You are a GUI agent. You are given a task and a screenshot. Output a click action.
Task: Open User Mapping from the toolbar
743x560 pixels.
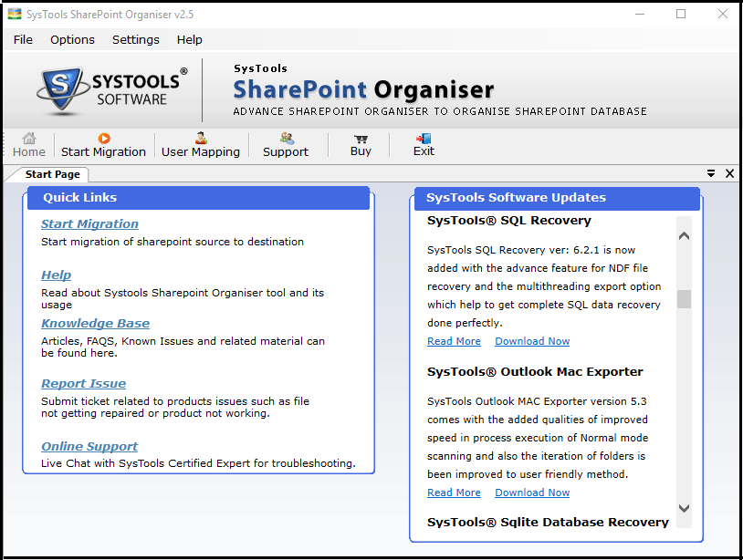coord(201,145)
